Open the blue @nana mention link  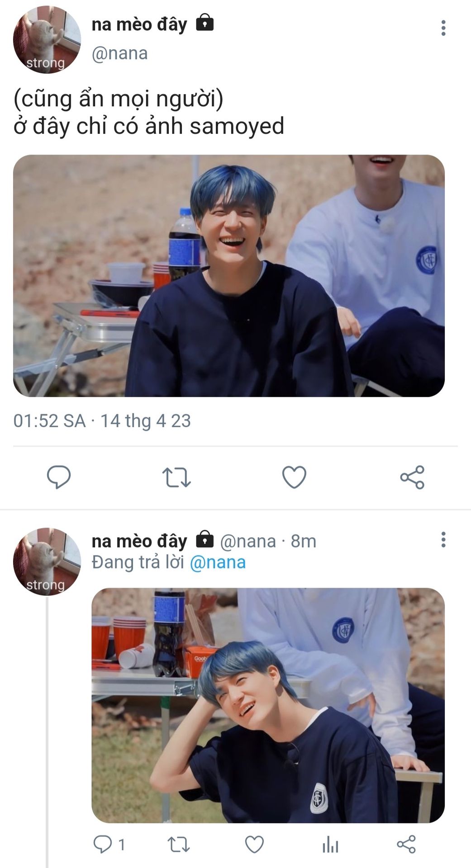pos(218,562)
